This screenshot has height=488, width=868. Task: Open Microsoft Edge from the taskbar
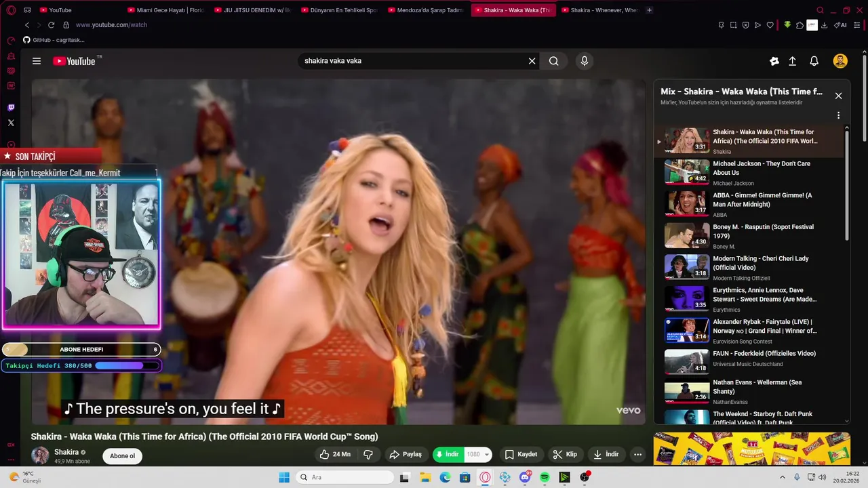[445, 477]
